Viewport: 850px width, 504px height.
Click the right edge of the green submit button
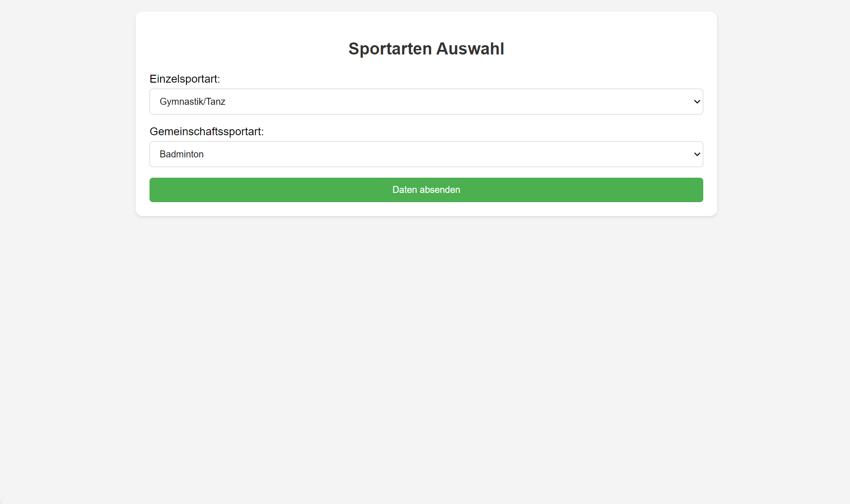tap(698, 190)
